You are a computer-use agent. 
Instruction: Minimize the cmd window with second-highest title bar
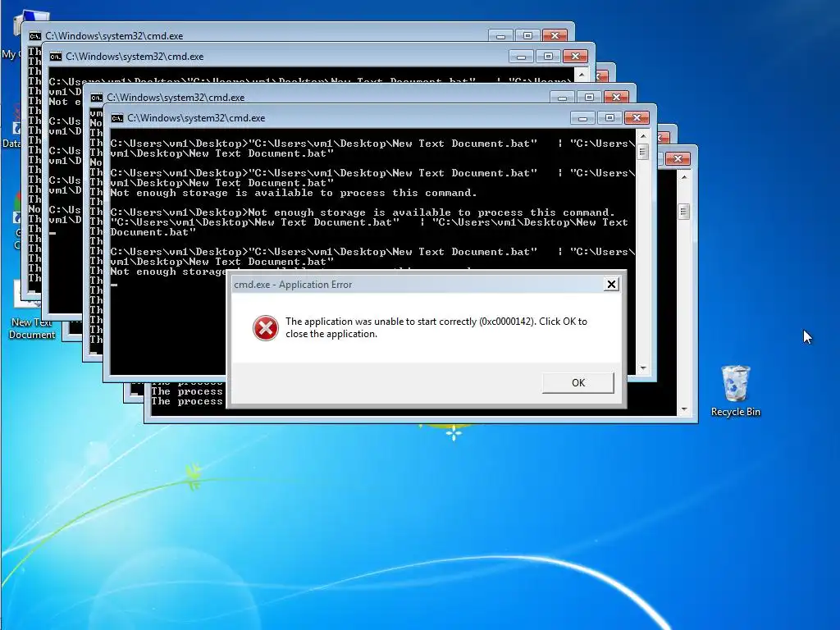pyautogui.click(x=521, y=57)
